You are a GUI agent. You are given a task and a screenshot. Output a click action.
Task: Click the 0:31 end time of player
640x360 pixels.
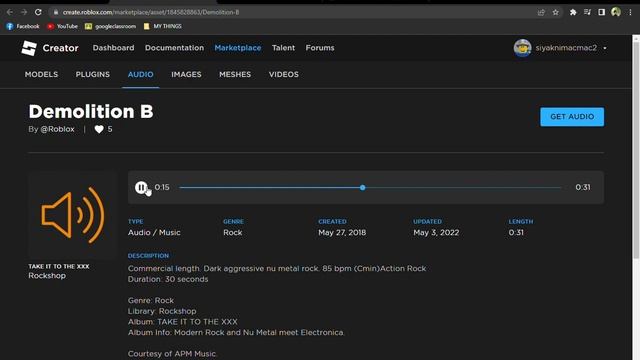pyautogui.click(x=582, y=187)
